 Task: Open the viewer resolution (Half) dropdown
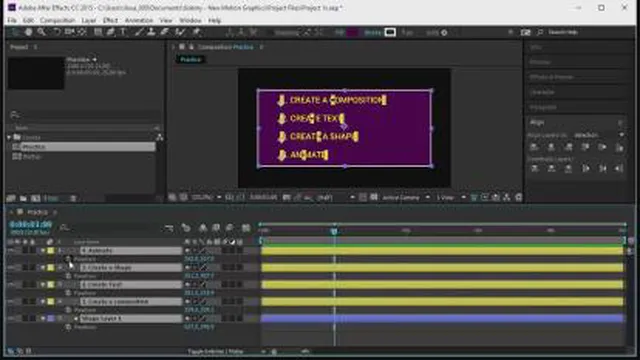(x=335, y=198)
